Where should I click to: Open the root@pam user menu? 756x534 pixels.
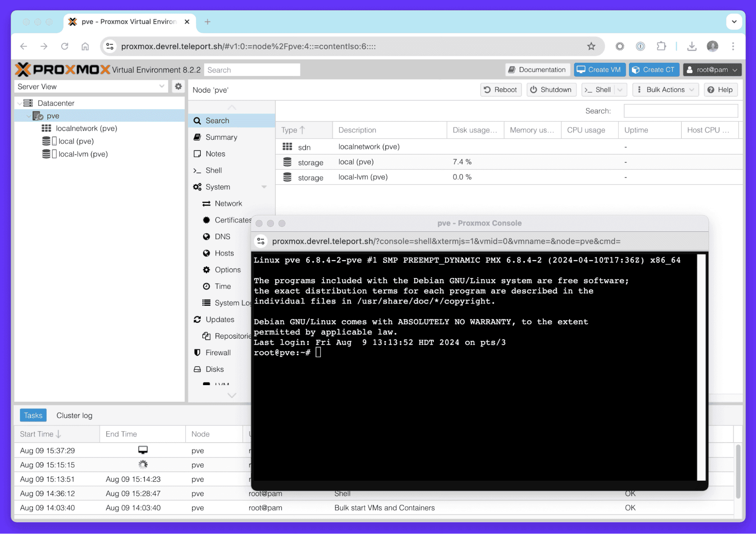712,70
